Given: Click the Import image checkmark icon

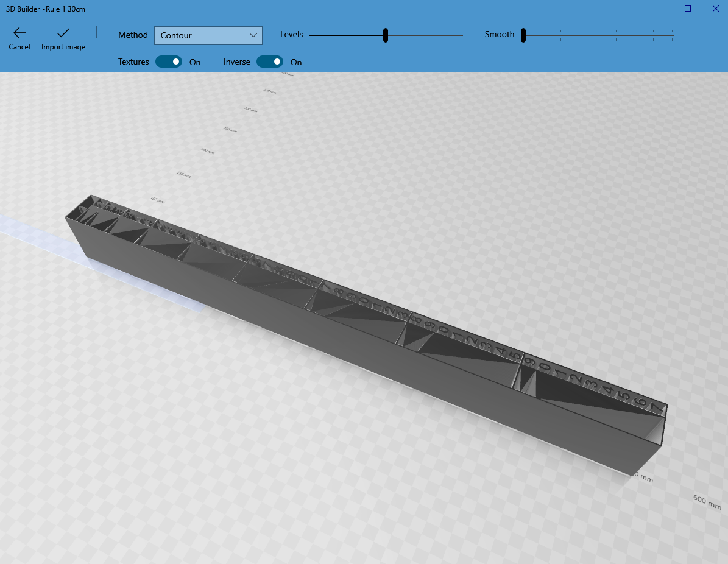Looking at the screenshot, I should click(63, 31).
